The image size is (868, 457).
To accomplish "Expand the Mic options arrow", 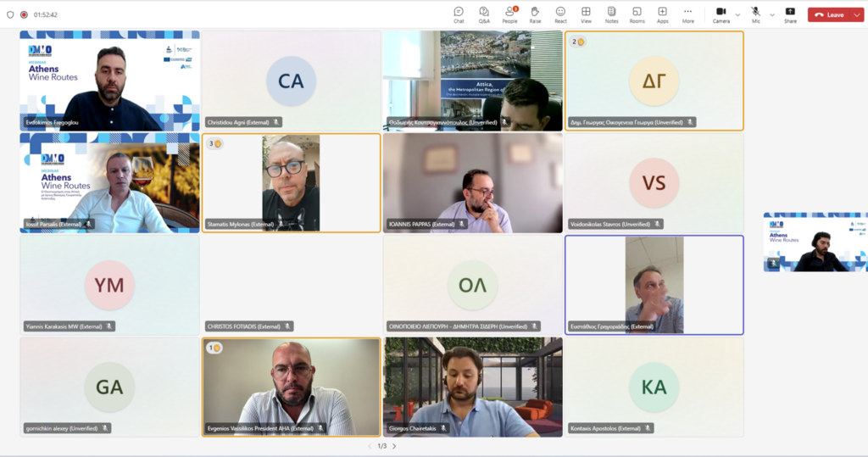I will click(x=771, y=15).
